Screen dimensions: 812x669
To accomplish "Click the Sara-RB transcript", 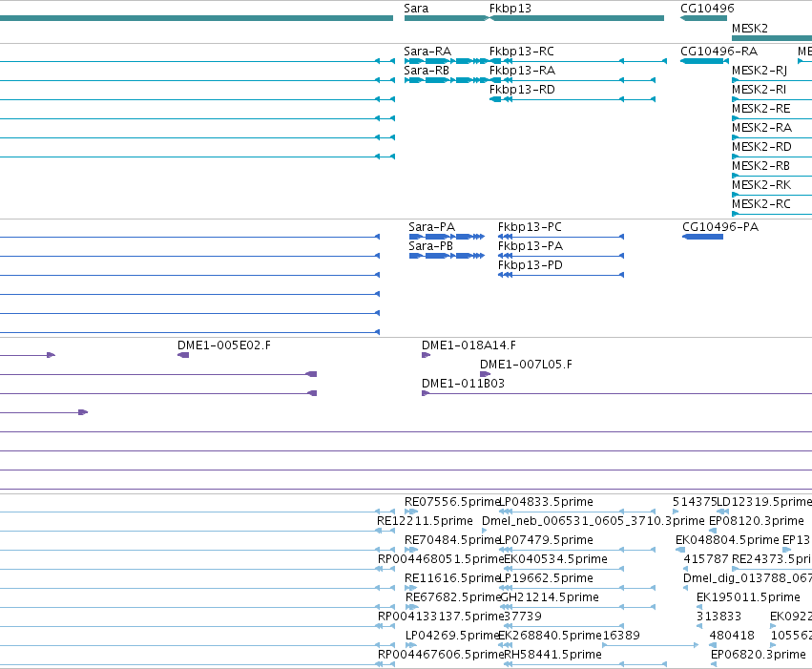I will pyautogui.click(x=446, y=80).
